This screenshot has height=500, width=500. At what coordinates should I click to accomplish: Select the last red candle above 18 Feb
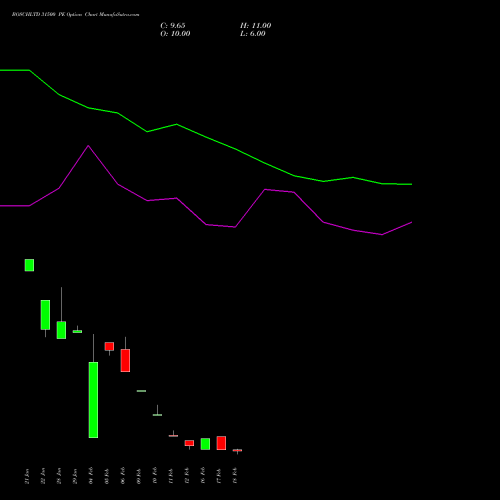[x=237, y=450]
